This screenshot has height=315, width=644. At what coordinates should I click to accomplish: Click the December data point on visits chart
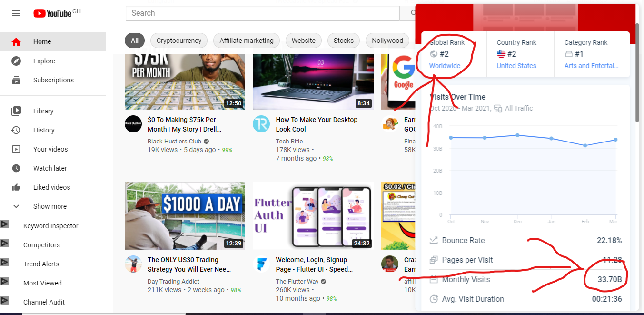[517, 135]
